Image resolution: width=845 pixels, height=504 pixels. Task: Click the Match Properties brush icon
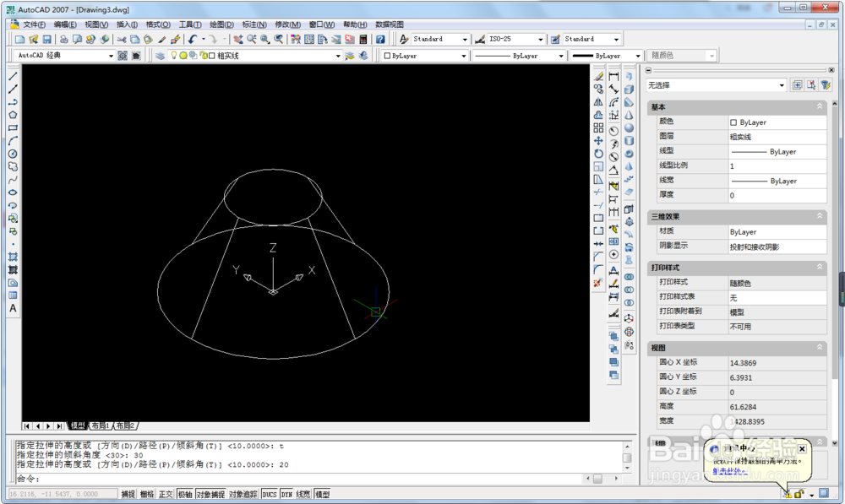[161, 40]
